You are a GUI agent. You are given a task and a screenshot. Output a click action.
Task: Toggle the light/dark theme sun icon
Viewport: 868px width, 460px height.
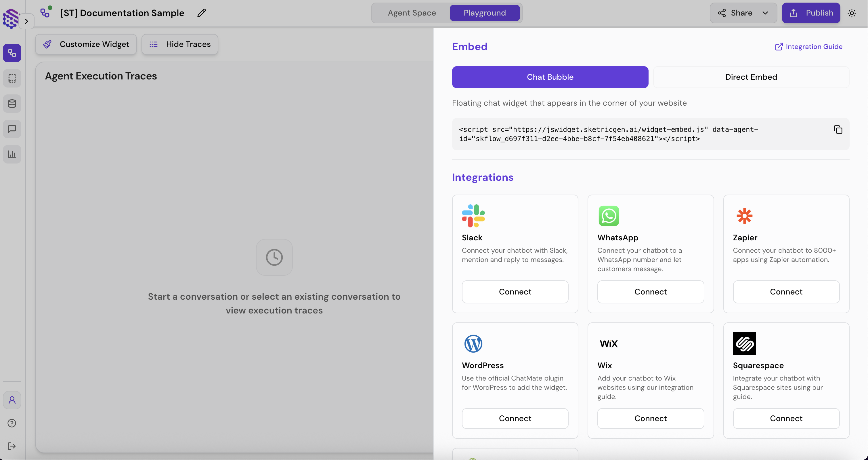click(x=852, y=13)
